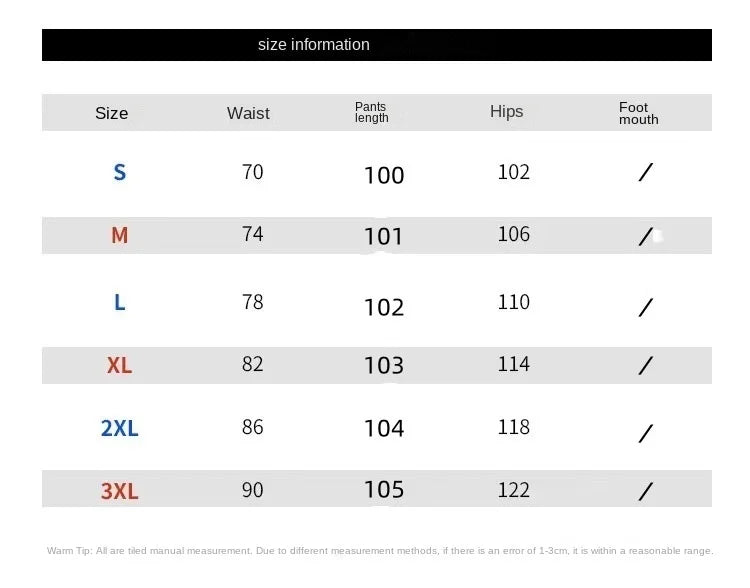Click the 'Pants length' column header
Image resolution: width=750 pixels, height=588 pixels.
pyautogui.click(x=371, y=112)
